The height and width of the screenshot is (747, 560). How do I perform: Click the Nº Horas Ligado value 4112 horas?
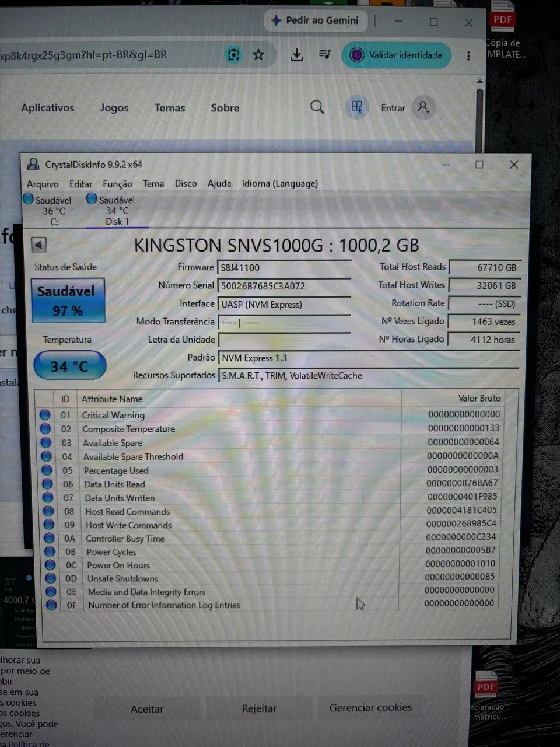point(484,339)
